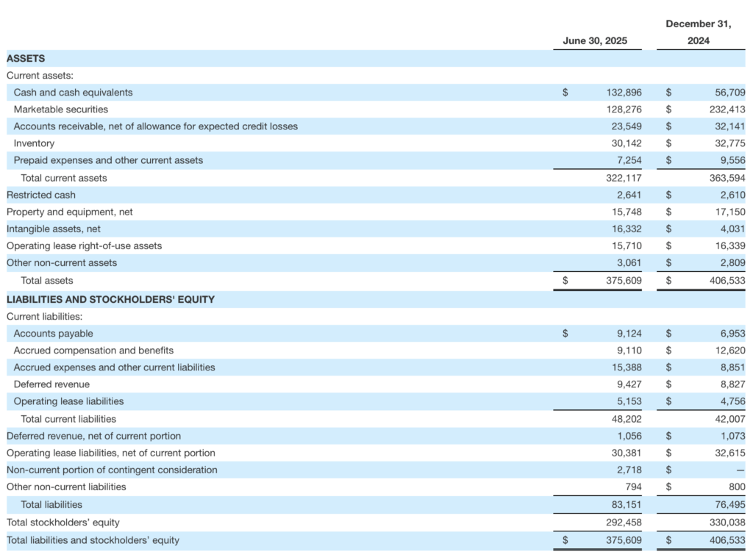Click intangible assets value 4,031
This screenshot has height=560, width=753.
[x=733, y=229]
